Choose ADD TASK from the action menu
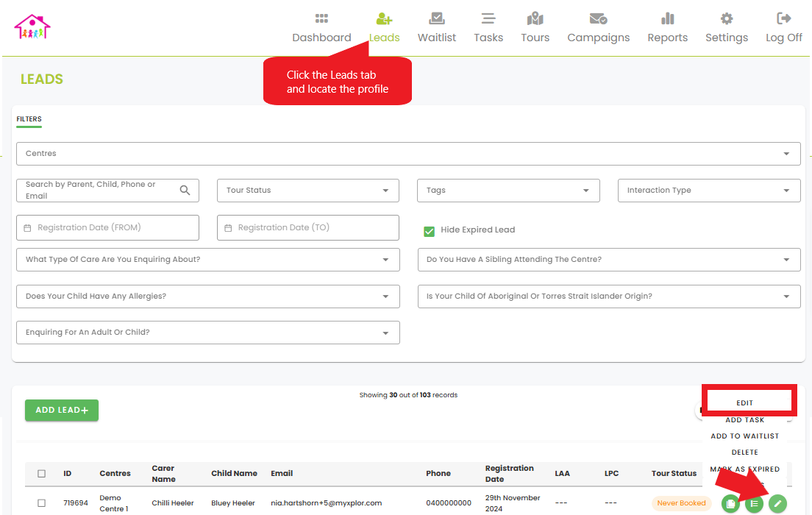This screenshot has width=812, height=515. pos(744,420)
